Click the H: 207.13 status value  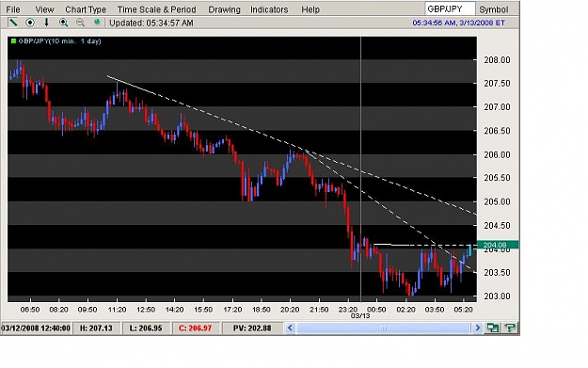(x=96, y=328)
